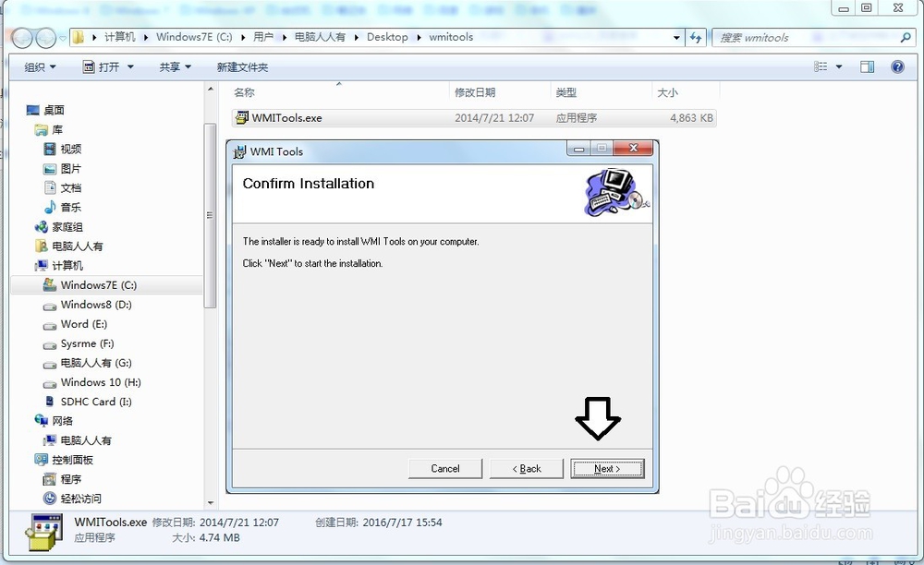
Task: Click the search magnifier icon
Action: tap(906, 38)
